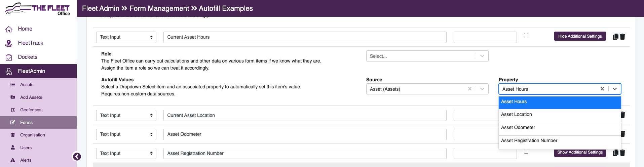Edit the Asset Registration Number label field

305,153
